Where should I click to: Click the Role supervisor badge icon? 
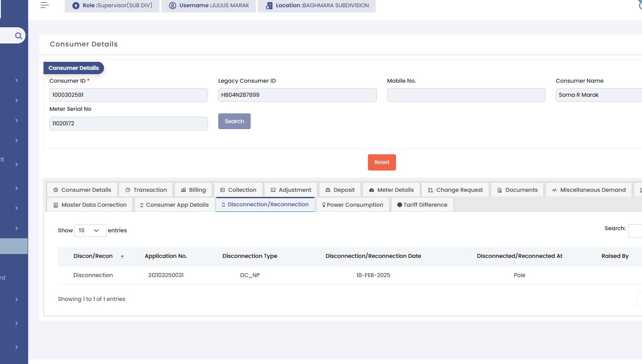coord(76,6)
